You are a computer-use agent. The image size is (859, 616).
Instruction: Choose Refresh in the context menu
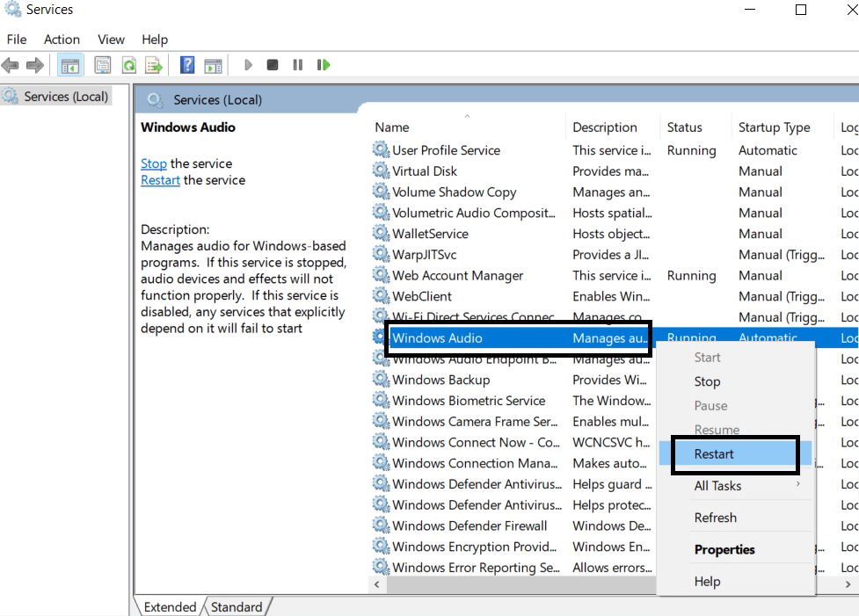(736, 518)
